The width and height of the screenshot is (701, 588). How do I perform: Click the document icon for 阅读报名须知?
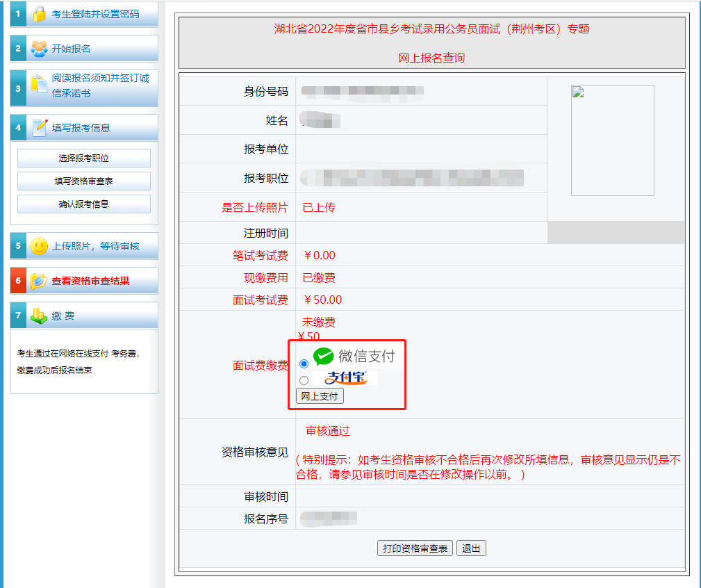pyautogui.click(x=39, y=85)
